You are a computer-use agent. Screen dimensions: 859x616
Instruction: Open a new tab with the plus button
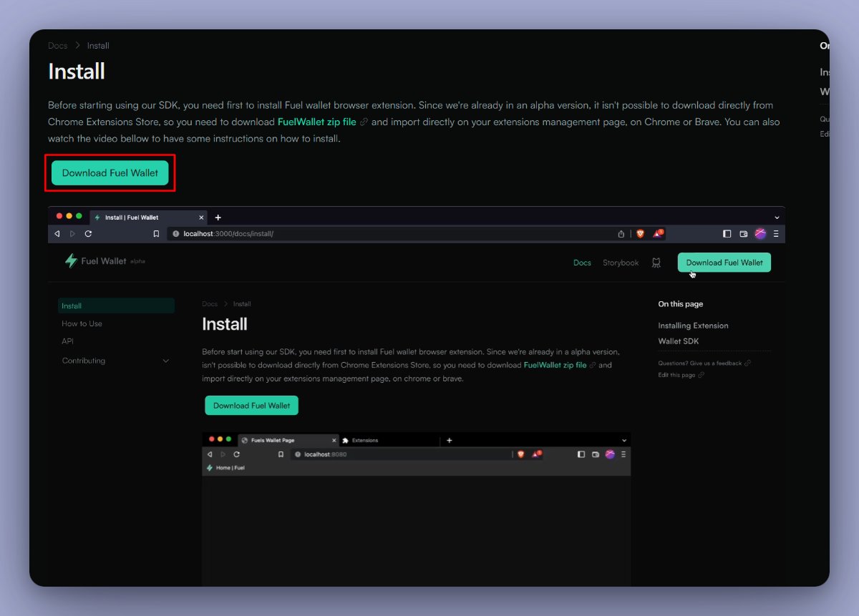pyautogui.click(x=218, y=217)
